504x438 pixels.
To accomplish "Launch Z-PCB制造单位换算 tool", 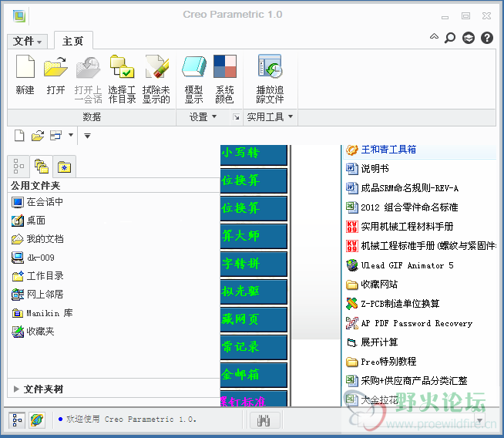I will pos(392,304).
